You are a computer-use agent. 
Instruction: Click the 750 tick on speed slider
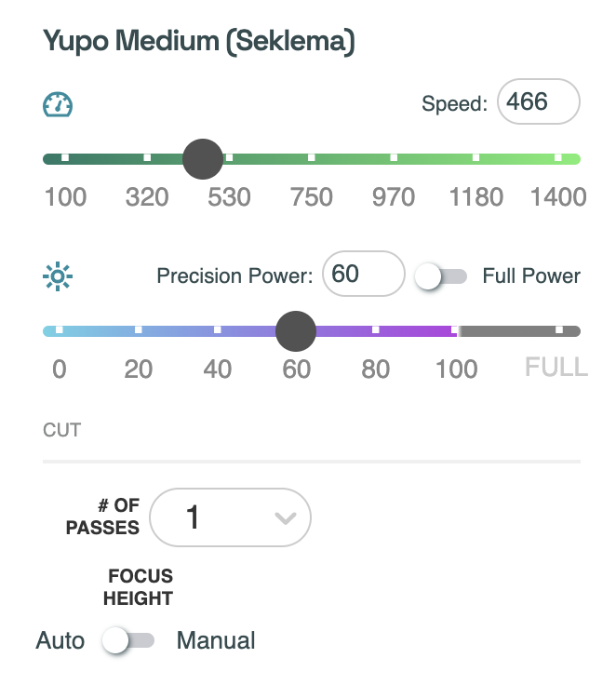[312, 159]
